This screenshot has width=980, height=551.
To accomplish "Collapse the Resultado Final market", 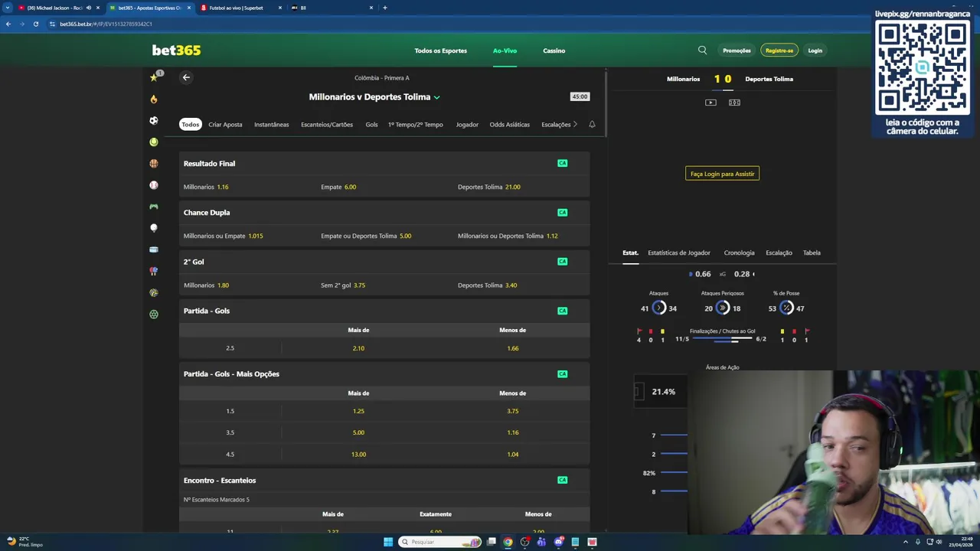I will [384, 163].
